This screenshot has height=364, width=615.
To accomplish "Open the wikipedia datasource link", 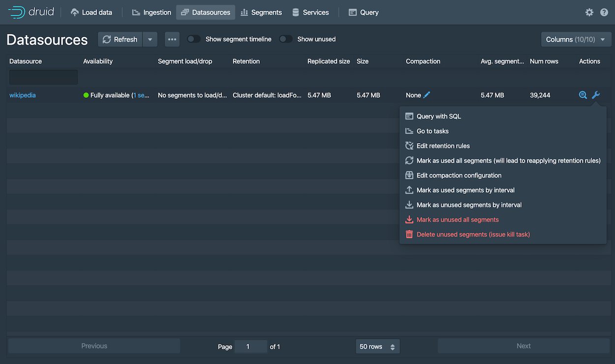I will tap(22, 95).
